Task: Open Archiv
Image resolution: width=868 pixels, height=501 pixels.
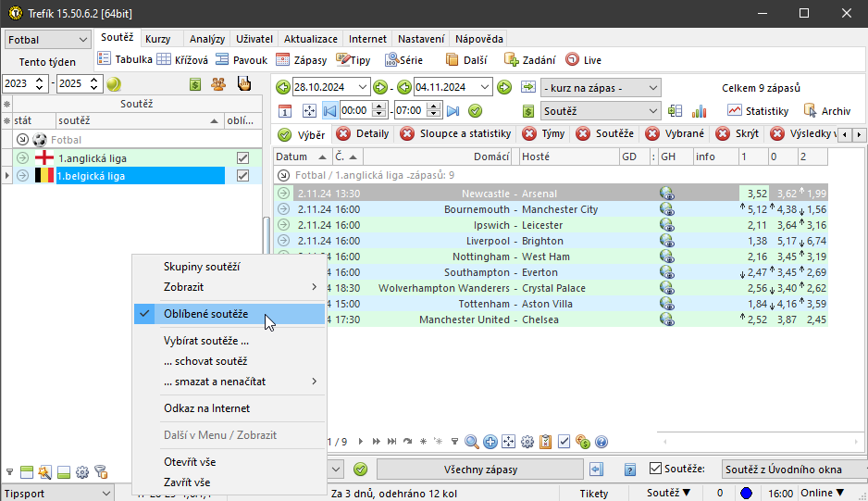Action: coord(827,111)
